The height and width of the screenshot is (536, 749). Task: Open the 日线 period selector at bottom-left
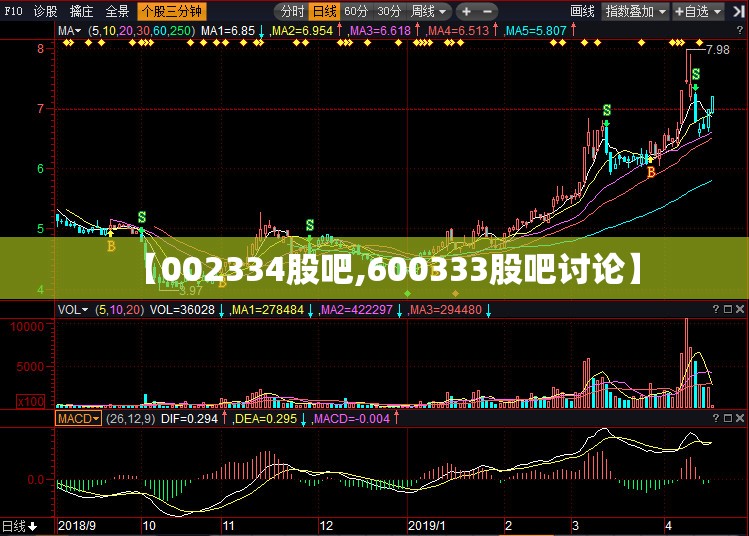coord(19,526)
